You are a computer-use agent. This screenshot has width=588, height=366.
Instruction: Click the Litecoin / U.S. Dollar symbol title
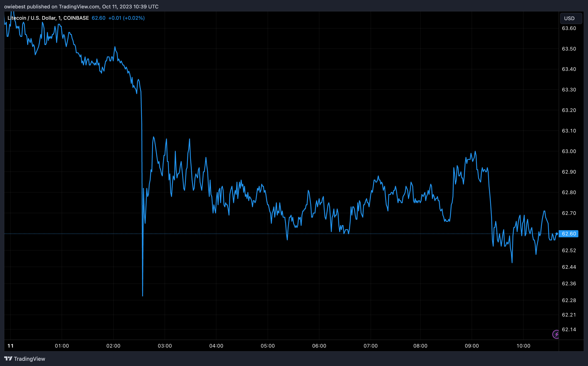click(x=48, y=18)
